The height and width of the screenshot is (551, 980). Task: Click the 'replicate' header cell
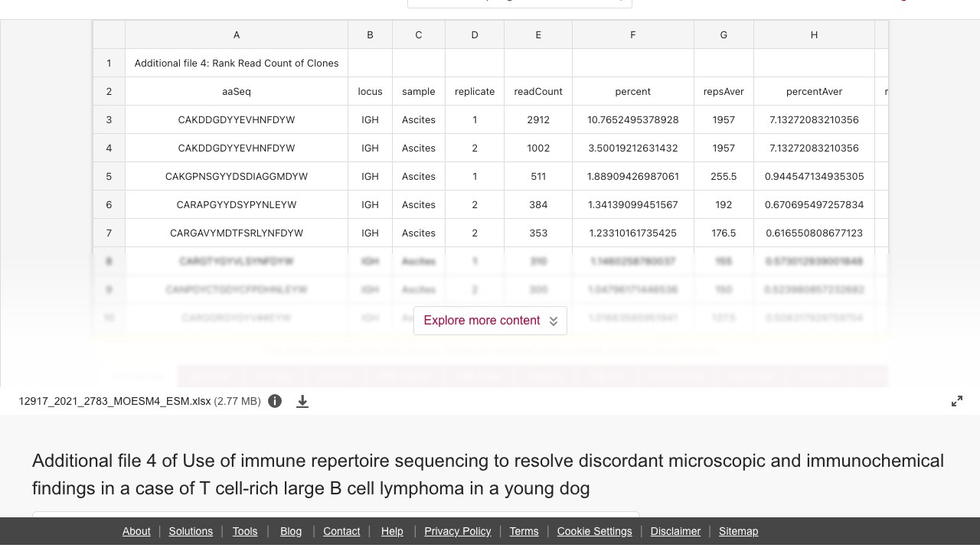475,91
